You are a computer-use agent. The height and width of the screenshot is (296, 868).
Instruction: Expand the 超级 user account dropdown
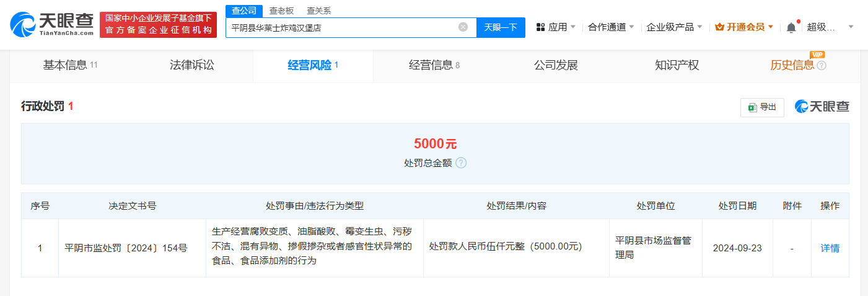[830, 27]
